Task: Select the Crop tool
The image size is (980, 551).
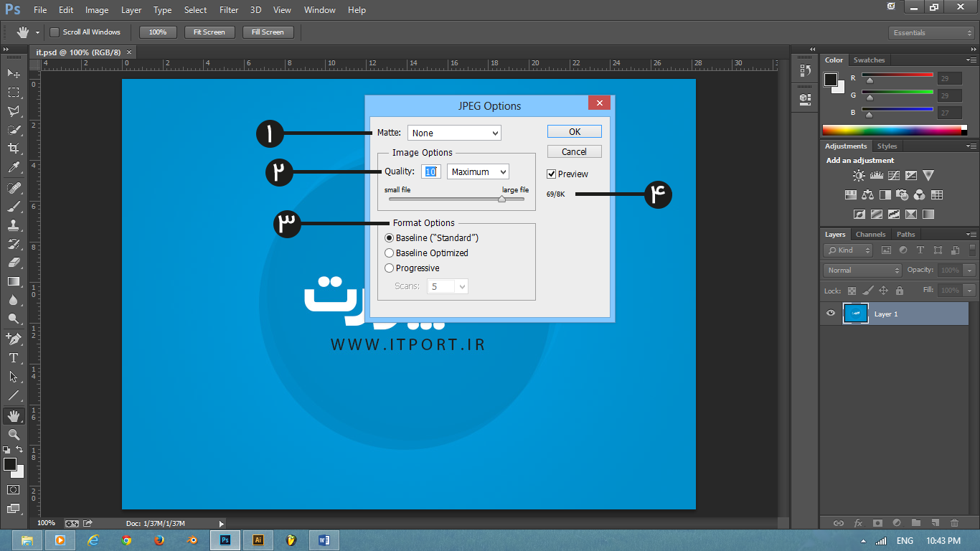Action: coord(14,149)
